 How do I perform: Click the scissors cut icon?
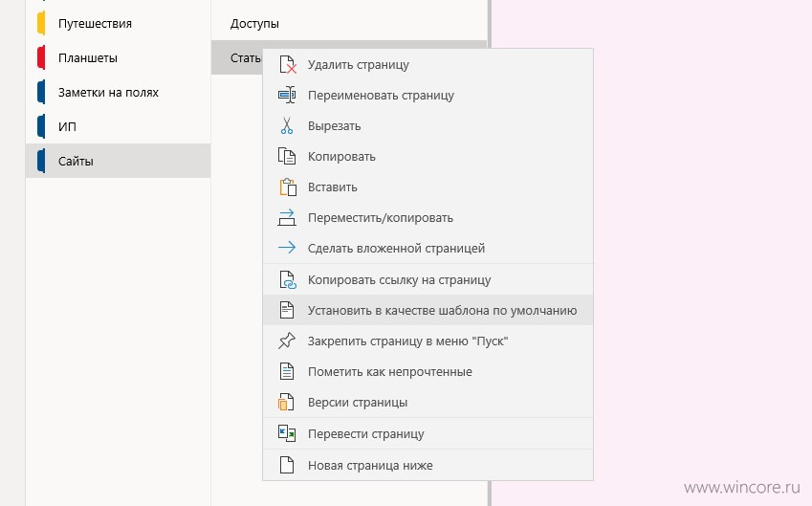click(287, 126)
